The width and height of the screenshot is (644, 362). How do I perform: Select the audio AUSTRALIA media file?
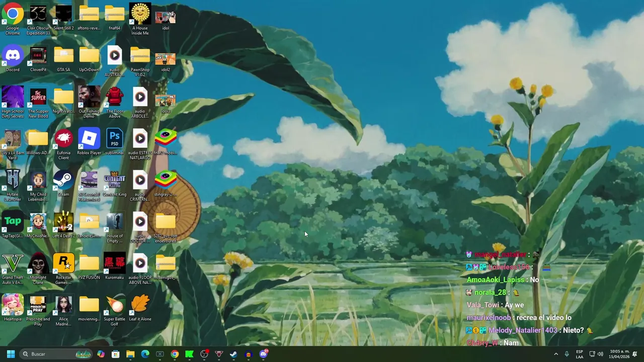pos(115,61)
